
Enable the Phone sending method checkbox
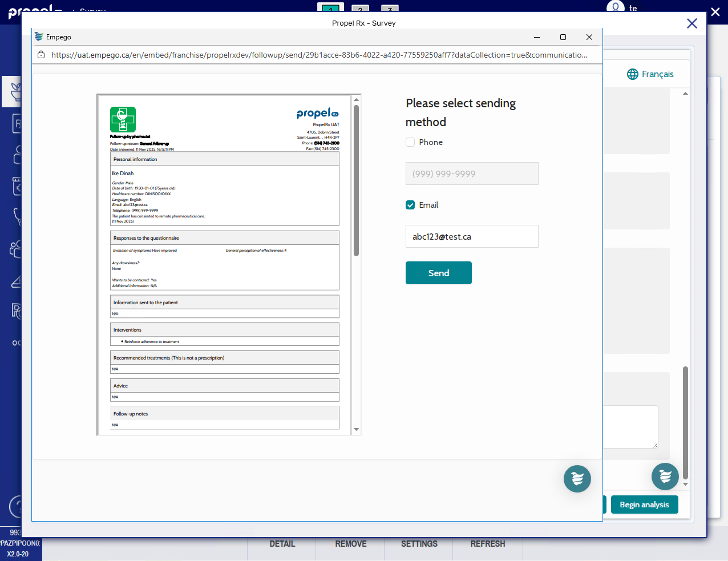pyautogui.click(x=410, y=142)
